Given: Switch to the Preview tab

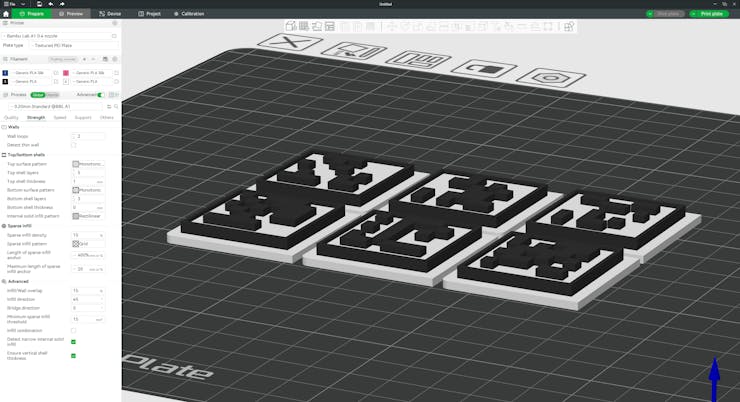Looking at the screenshot, I should point(71,14).
